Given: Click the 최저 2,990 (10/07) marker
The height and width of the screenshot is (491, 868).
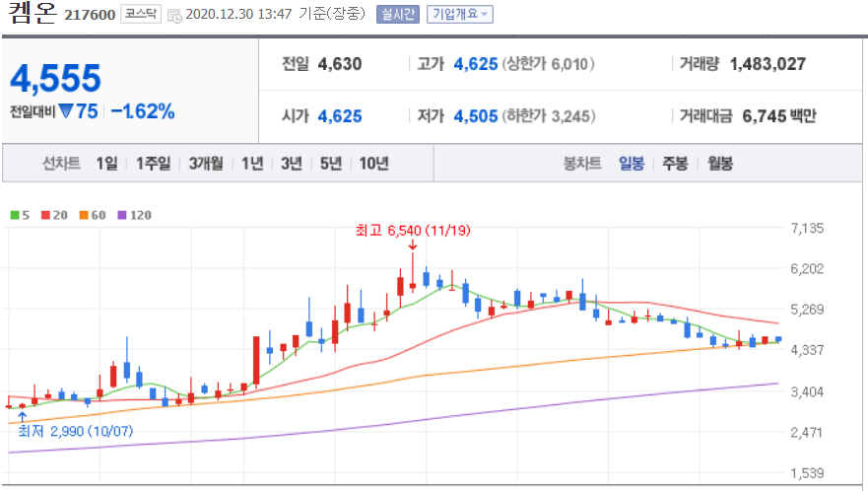Looking at the screenshot, I should pos(75,431).
